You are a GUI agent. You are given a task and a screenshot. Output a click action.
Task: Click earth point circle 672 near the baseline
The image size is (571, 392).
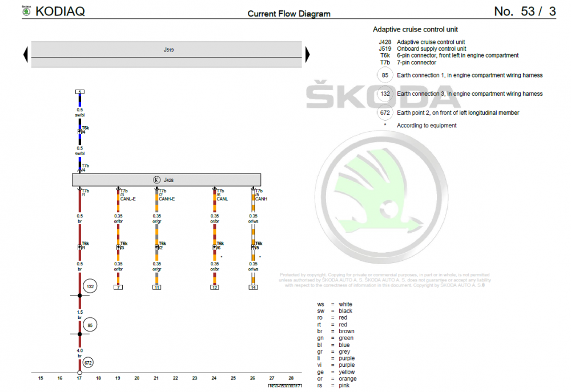pyautogui.click(x=88, y=363)
